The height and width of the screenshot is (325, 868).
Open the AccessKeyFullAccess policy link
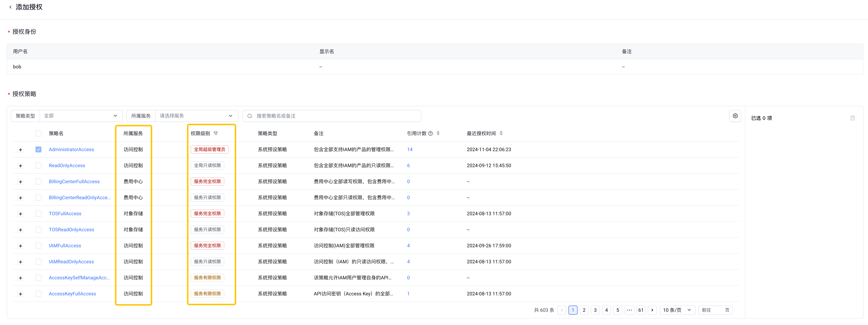(x=72, y=294)
